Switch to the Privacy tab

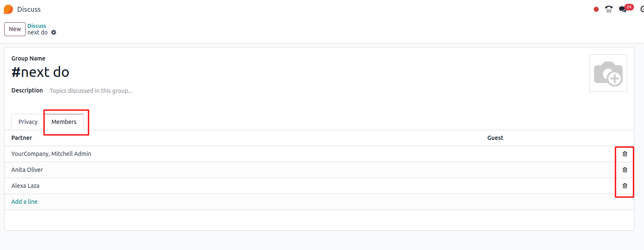pos(28,122)
